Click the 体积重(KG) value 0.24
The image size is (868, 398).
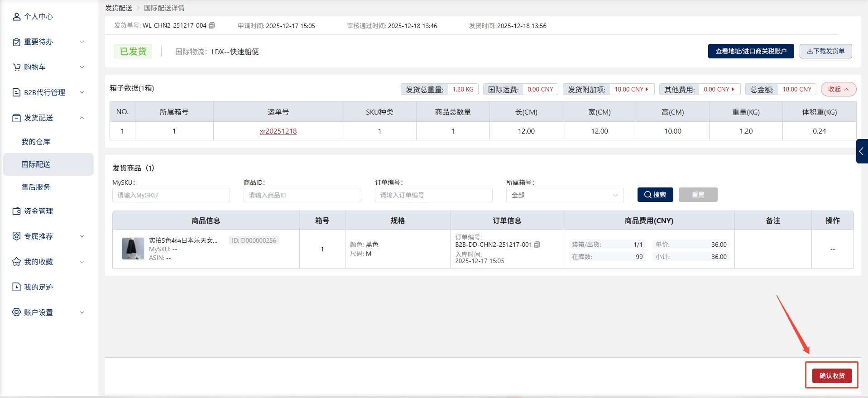coord(819,131)
